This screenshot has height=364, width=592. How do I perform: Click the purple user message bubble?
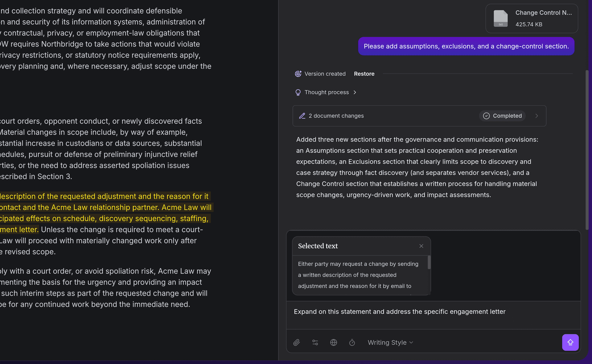pos(466,46)
